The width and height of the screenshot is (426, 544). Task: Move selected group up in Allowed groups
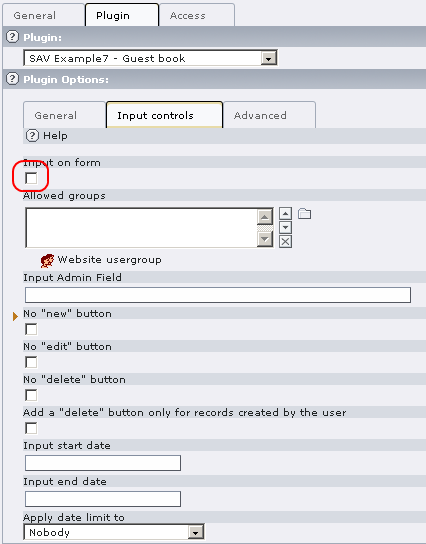(285, 213)
